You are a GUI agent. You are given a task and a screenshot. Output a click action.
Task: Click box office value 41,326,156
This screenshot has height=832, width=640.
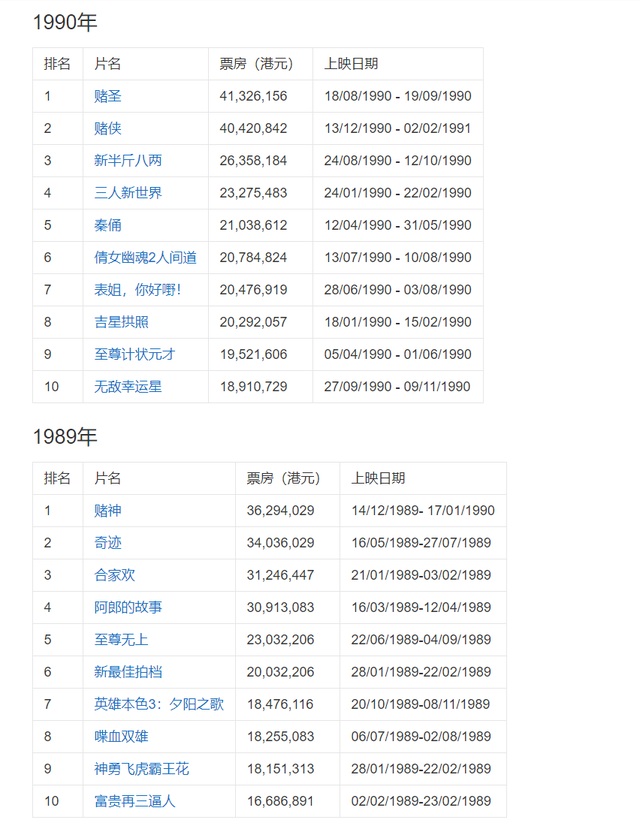[x=253, y=96]
